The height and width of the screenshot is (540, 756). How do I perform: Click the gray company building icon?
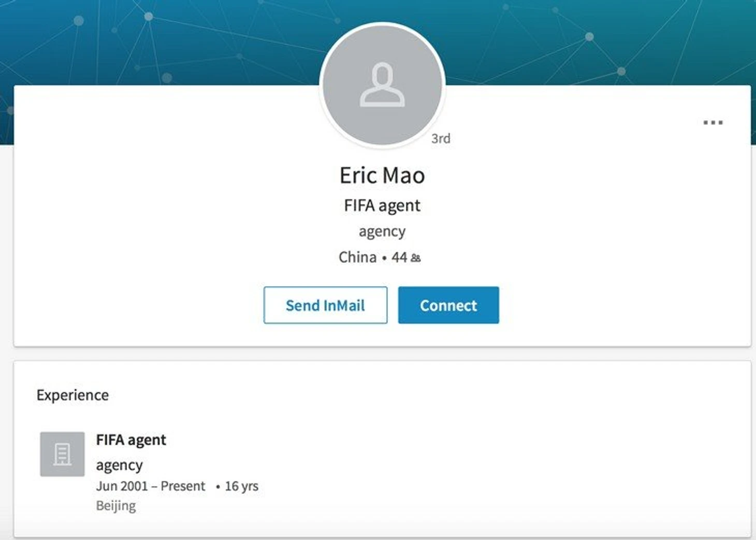[x=62, y=454]
